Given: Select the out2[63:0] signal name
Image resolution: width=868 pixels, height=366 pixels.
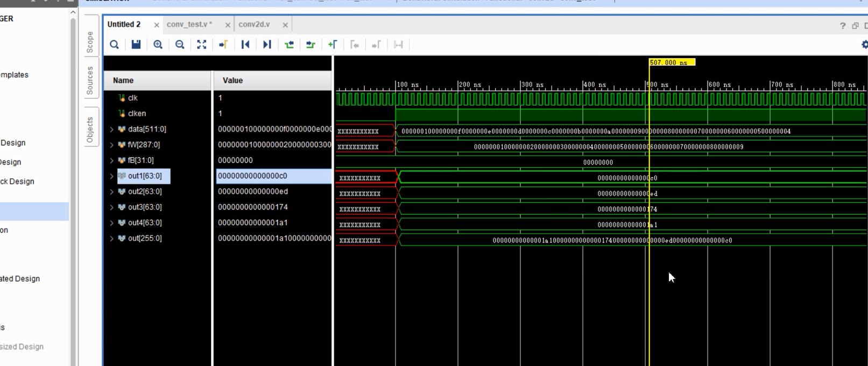Looking at the screenshot, I should coord(145,191).
